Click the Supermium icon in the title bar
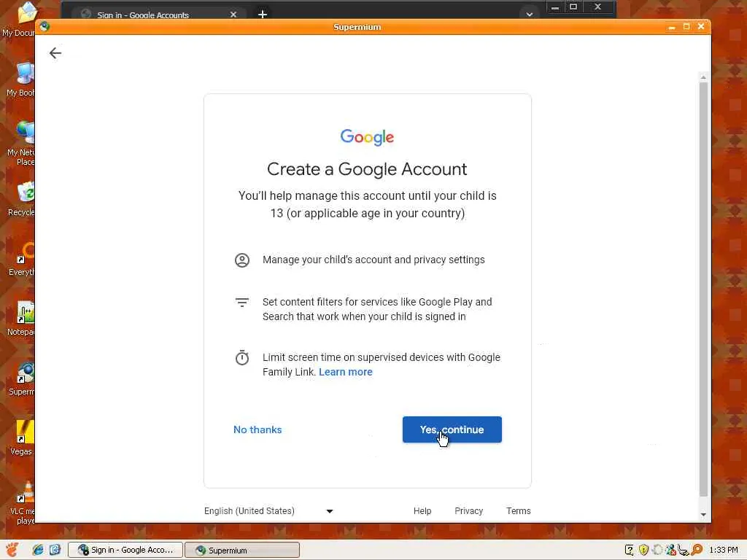The width and height of the screenshot is (747, 560). pos(44,26)
